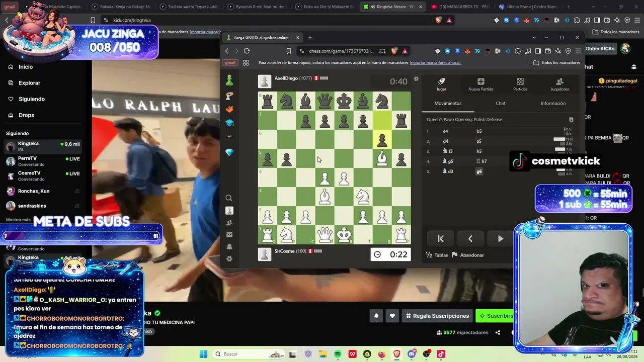Switch to the Kingteka Stream browser tab

click(x=392, y=7)
